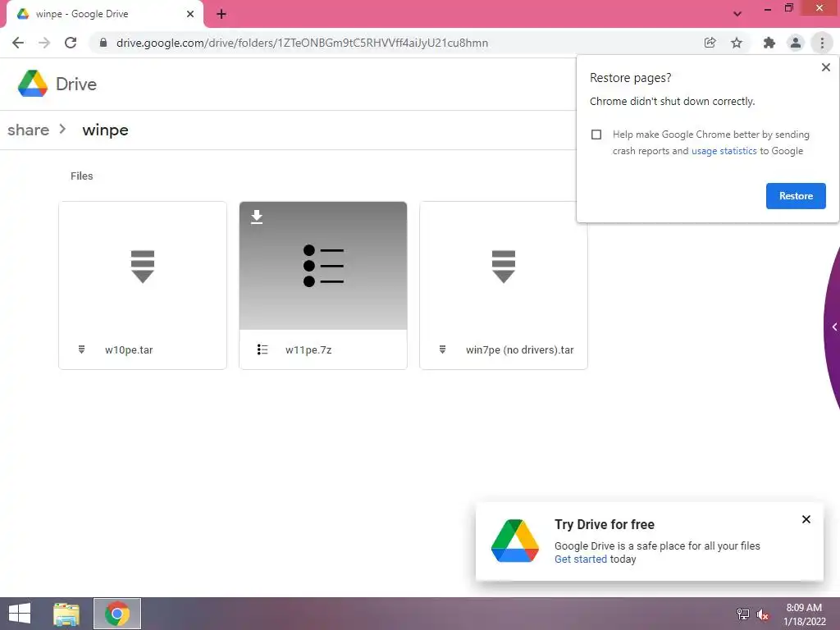
Task: Open Chrome's three-dot menu
Action: 822,43
